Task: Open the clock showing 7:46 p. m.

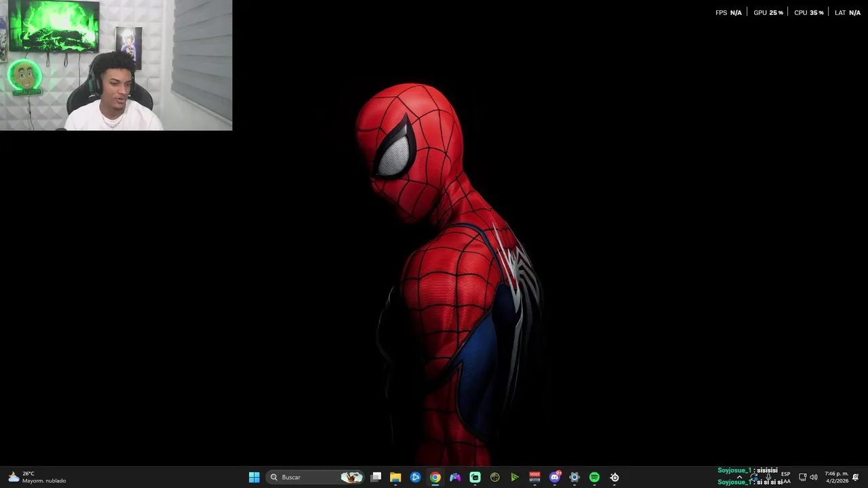Action: (x=837, y=477)
